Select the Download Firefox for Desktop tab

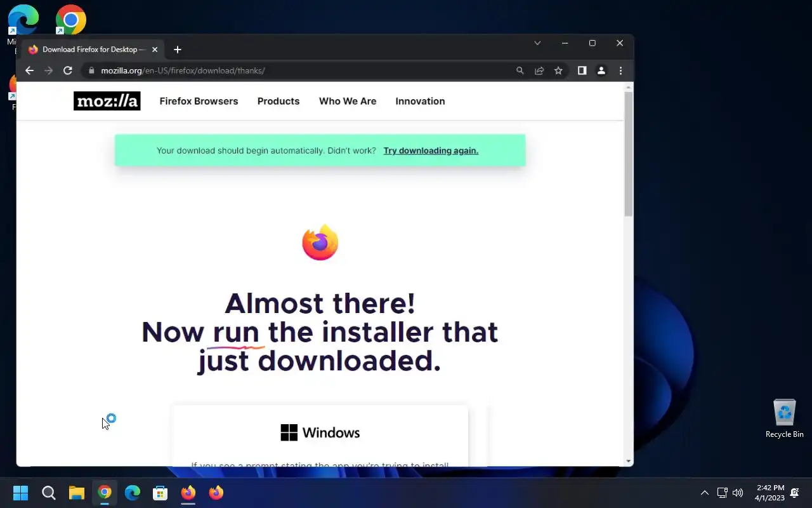93,50
